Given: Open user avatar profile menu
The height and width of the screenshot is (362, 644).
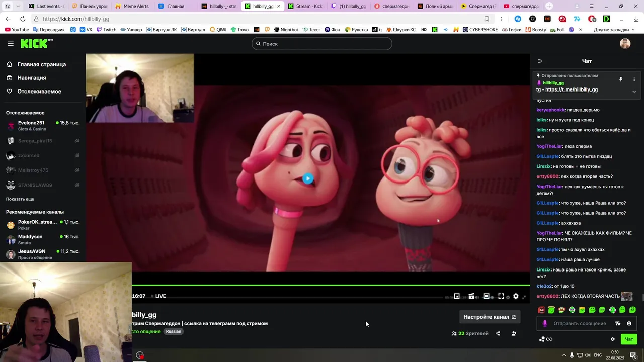Looking at the screenshot, I should pos(625,44).
